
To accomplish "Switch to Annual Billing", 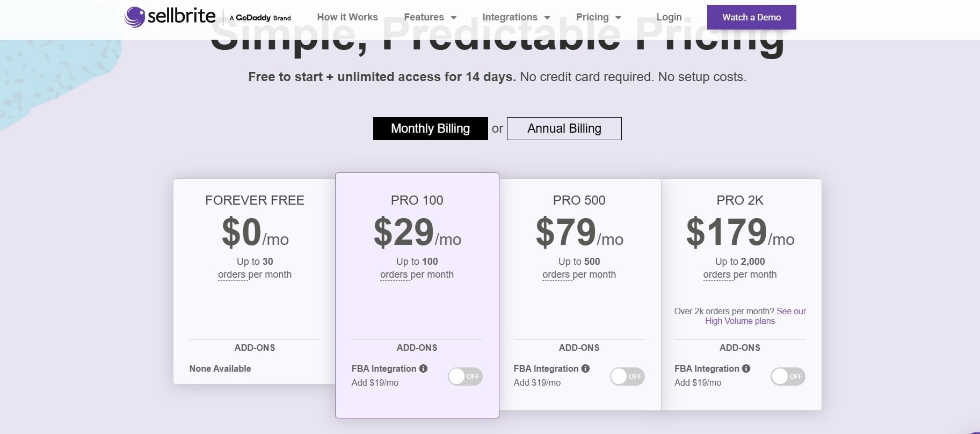I will click(x=564, y=128).
